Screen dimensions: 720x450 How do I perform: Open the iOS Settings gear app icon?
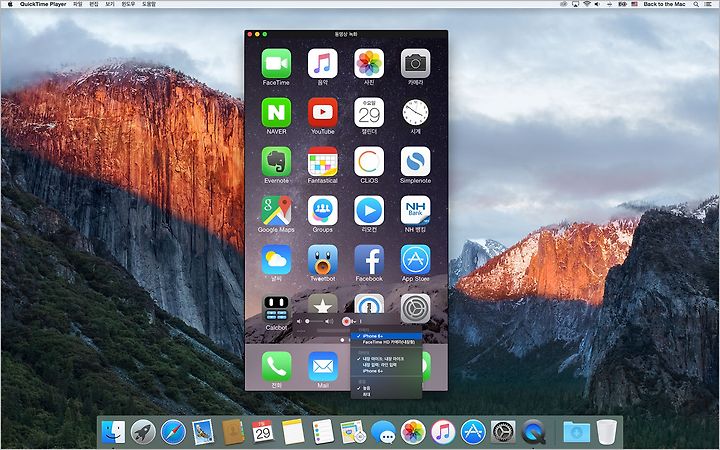pos(415,309)
